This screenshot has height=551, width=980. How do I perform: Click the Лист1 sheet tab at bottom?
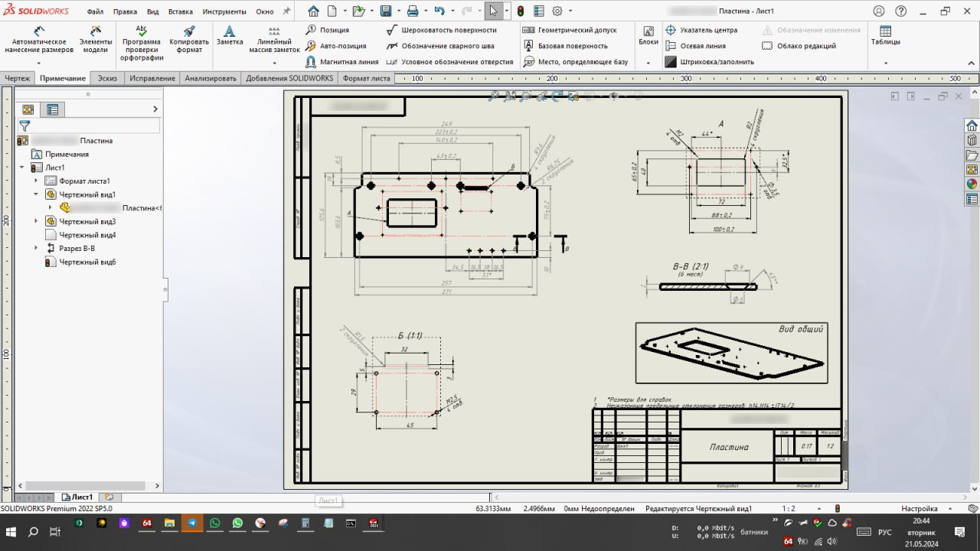(x=77, y=497)
